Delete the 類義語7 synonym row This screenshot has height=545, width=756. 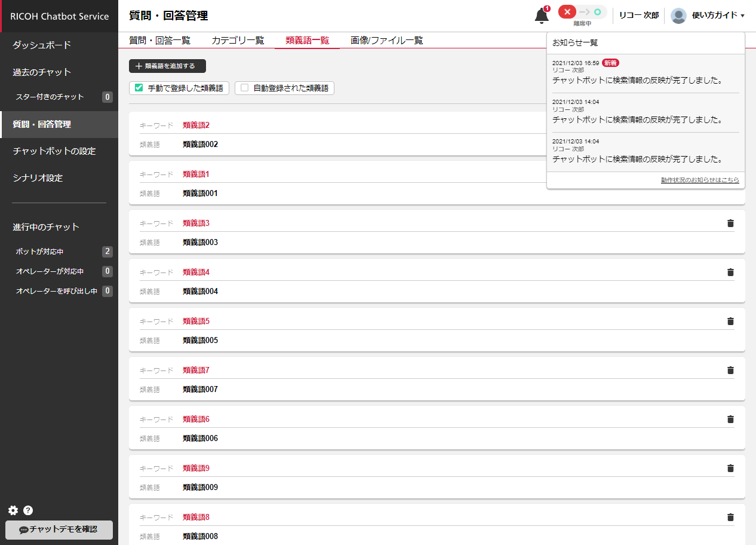pyautogui.click(x=730, y=371)
